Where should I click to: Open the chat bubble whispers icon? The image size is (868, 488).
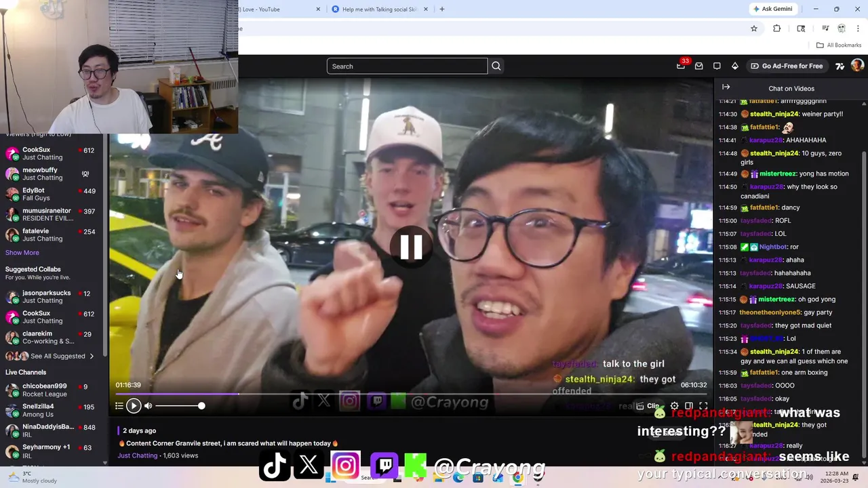(x=717, y=66)
